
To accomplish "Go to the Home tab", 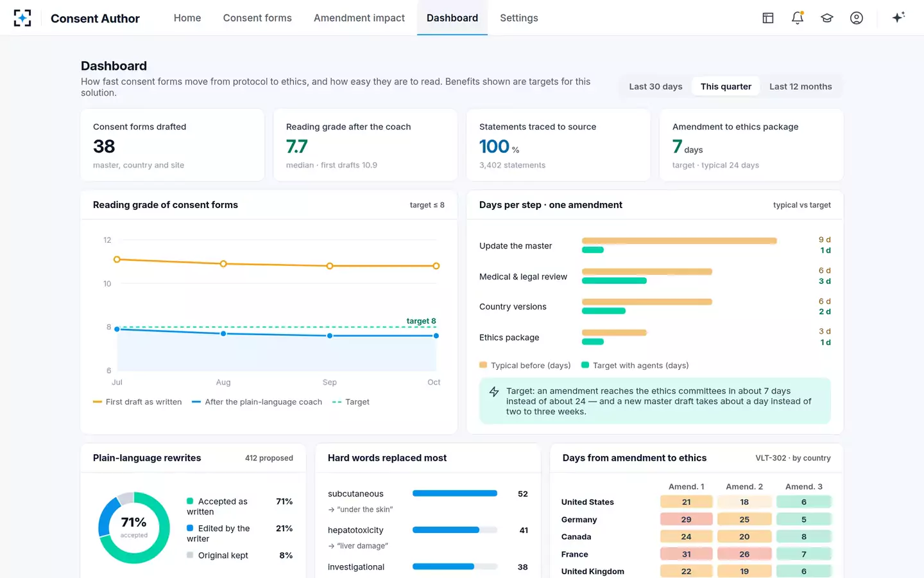I will 187,18.
